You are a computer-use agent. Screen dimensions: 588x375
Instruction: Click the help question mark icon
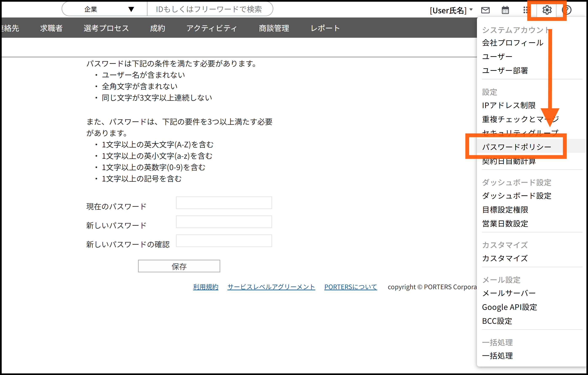click(x=567, y=10)
